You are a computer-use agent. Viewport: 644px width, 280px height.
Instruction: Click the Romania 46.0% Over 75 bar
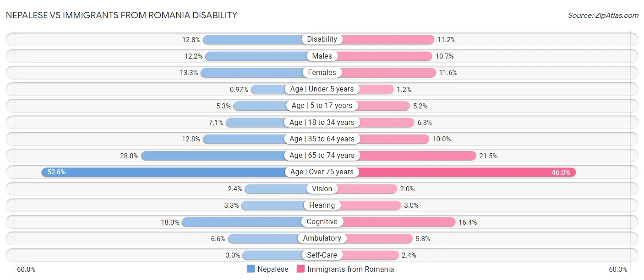point(467,172)
